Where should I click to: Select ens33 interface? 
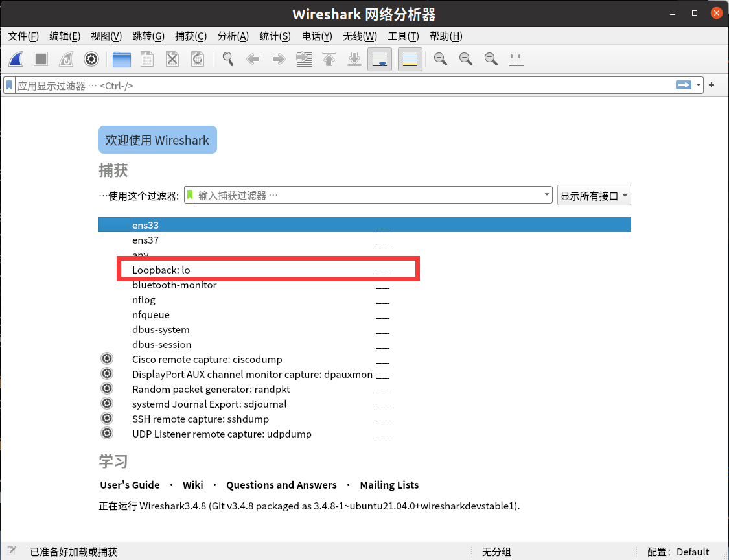tap(364, 225)
